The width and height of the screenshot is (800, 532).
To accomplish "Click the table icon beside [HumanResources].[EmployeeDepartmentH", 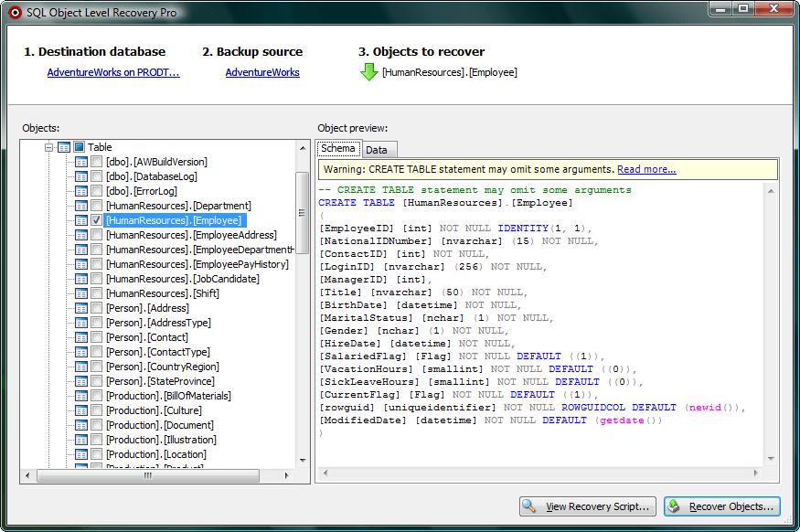I will (x=81, y=250).
